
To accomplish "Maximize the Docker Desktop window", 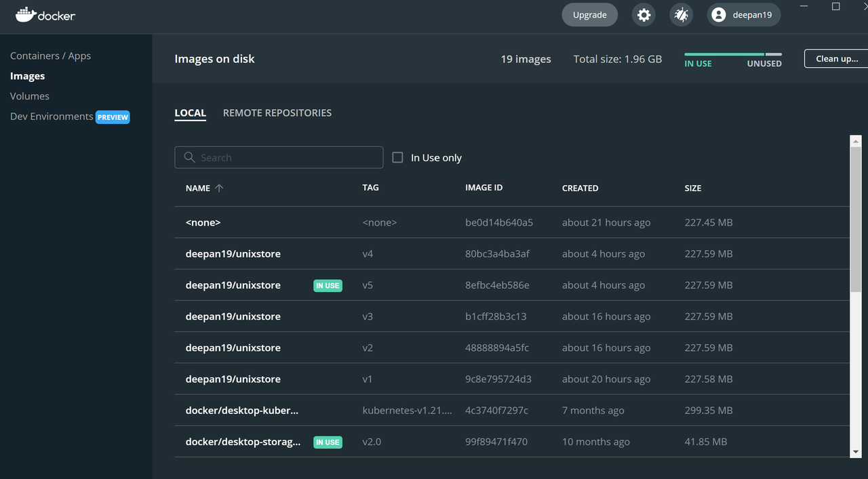I will click(836, 7).
